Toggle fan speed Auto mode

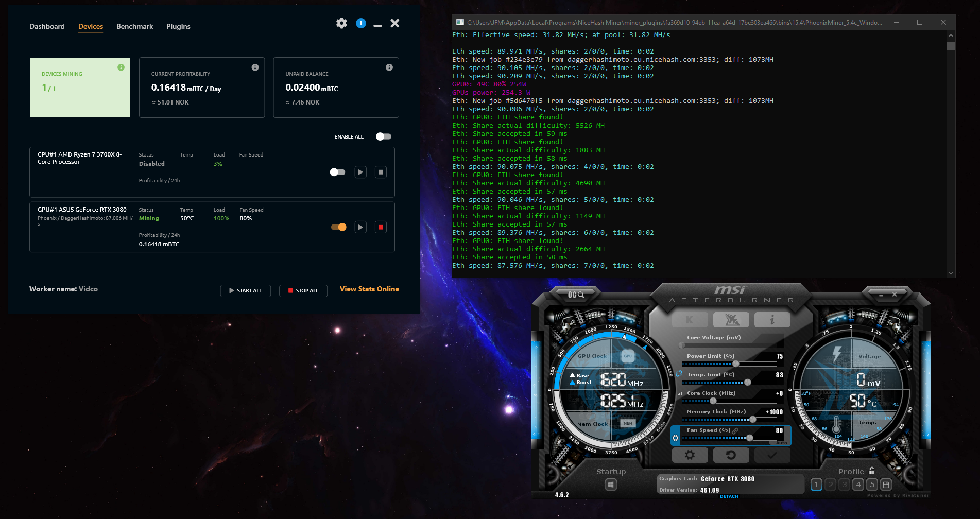point(781,443)
